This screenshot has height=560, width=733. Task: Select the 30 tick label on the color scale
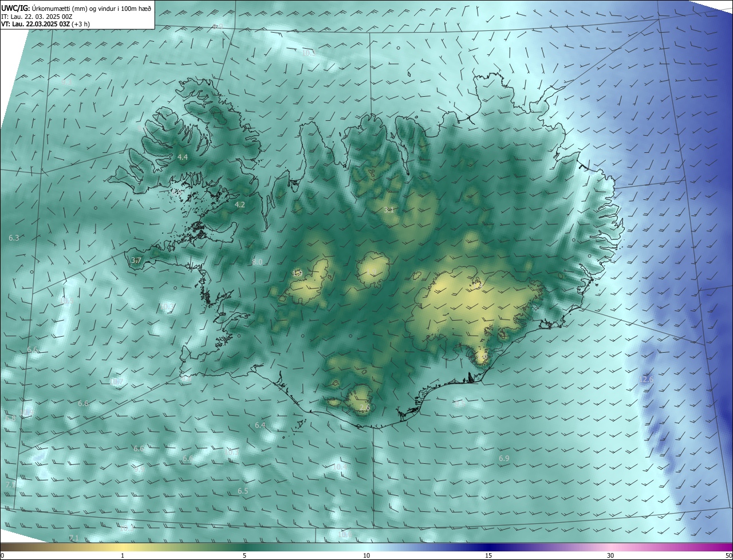coord(610,555)
